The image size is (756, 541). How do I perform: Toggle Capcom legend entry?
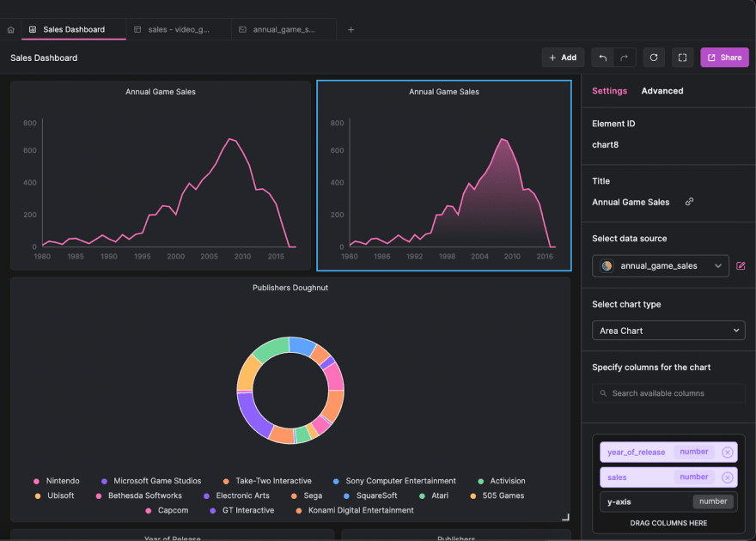pos(167,510)
